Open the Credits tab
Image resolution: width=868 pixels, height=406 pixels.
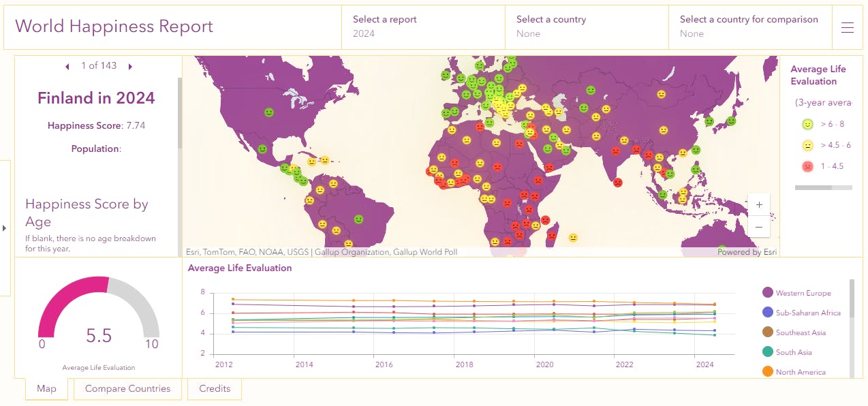pyautogui.click(x=215, y=388)
